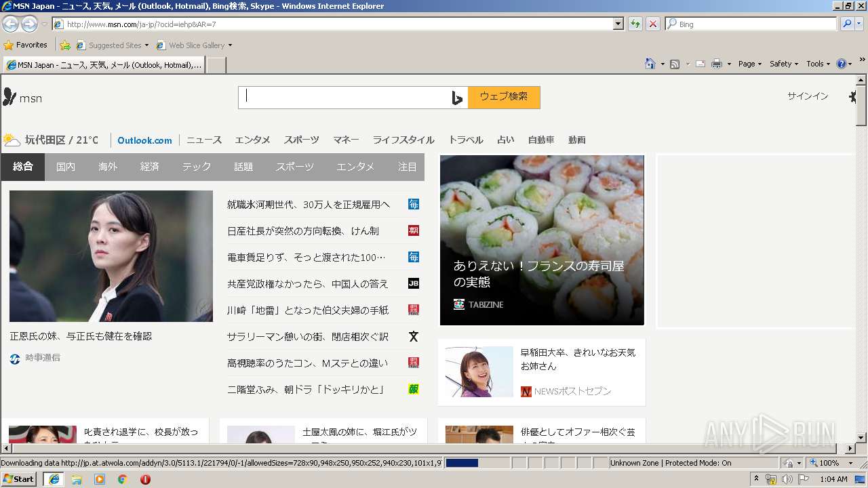Click MSN settings gear icon
This screenshot has height=488, width=868.
point(852,97)
